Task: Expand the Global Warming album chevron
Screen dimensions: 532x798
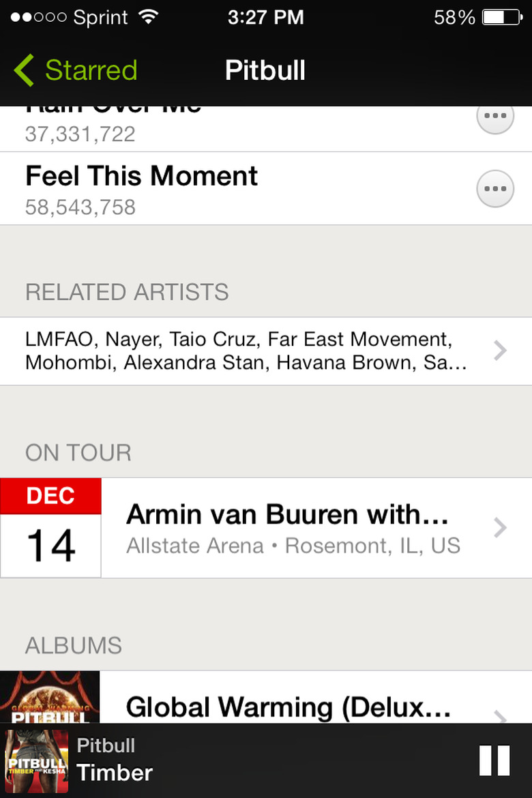Action: click(x=500, y=716)
